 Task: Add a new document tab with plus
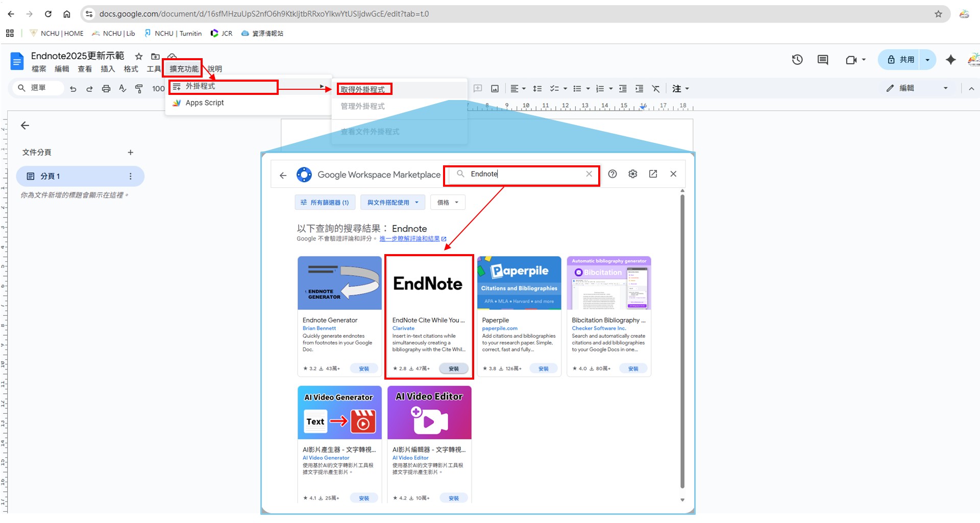(x=131, y=153)
